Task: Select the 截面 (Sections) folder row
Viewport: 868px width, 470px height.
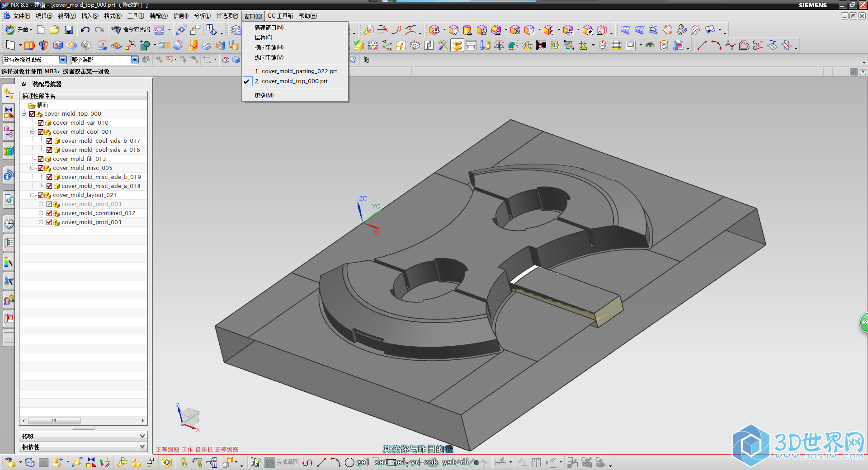Action: [84, 105]
